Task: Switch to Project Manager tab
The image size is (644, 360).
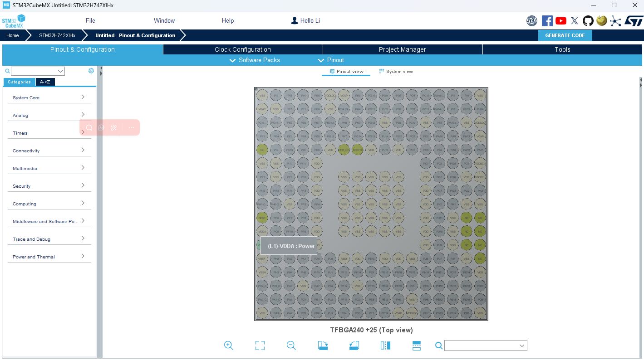Action: [403, 49]
